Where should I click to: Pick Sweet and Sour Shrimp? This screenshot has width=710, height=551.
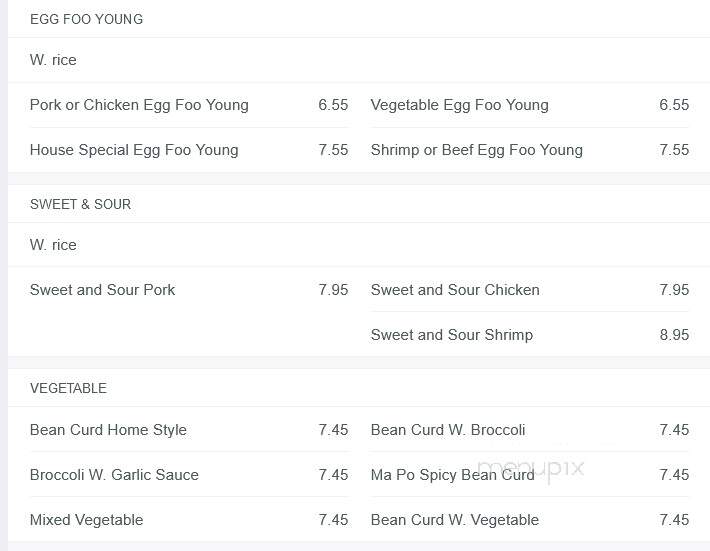point(452,335)
